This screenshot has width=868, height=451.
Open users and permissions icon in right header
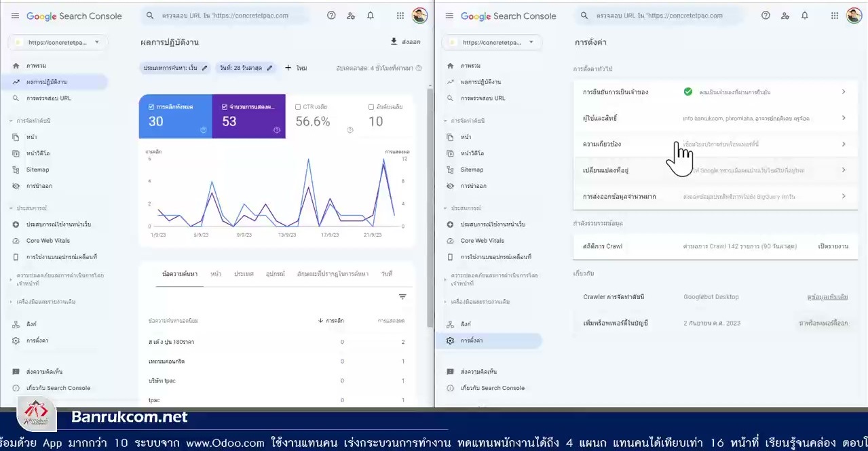(x=785, y=16)
